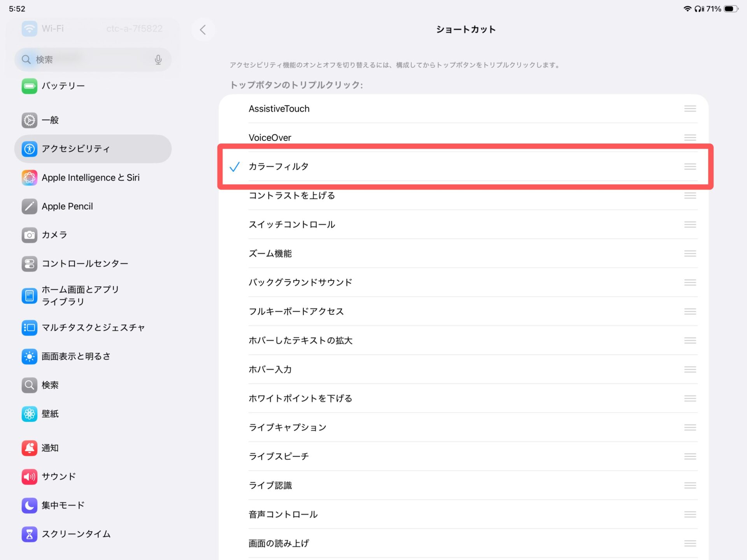
Task: Open 一般 settings in sidebar
Action: point(51,120)
